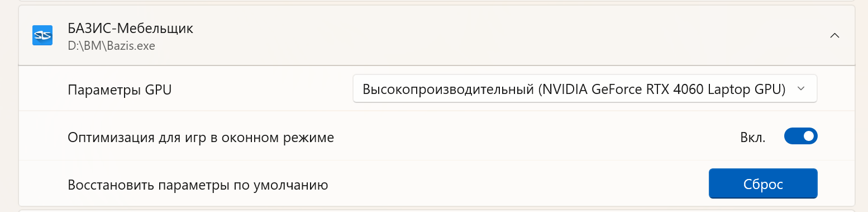The width and height of the screenshot is (868, 212).
Task: Click the Параметры GPU label
Action: pyautogui.click(x=120, y=89)
